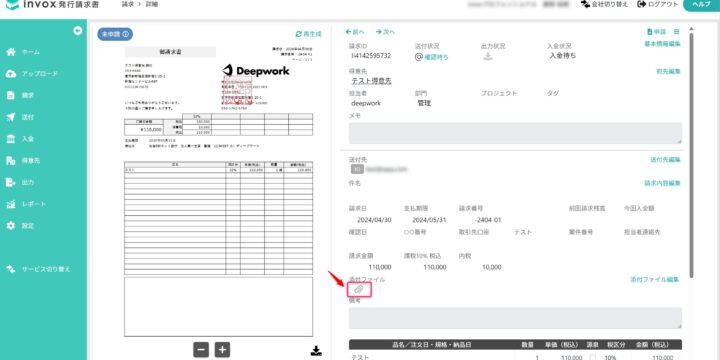Open the ヘルプ button
The width and height of the screenshot is (720, 360).
pos(702,4)
